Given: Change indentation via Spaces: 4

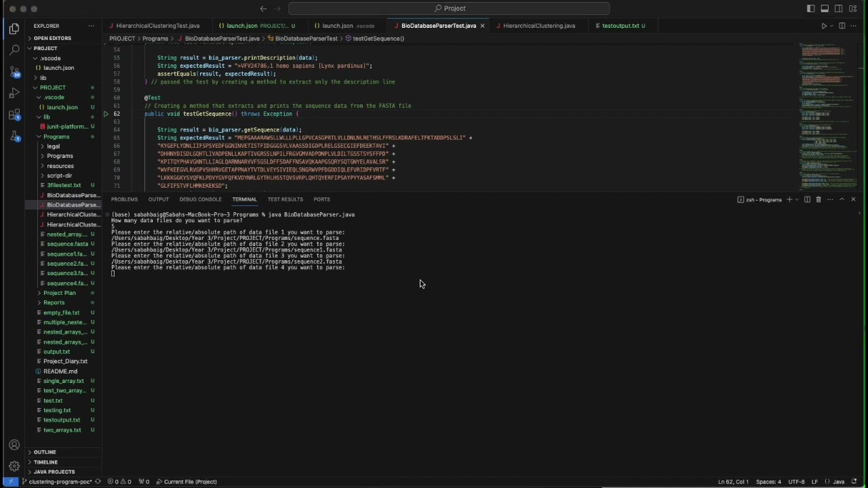Looking at the screenshot, I should [x=768, y=482].
